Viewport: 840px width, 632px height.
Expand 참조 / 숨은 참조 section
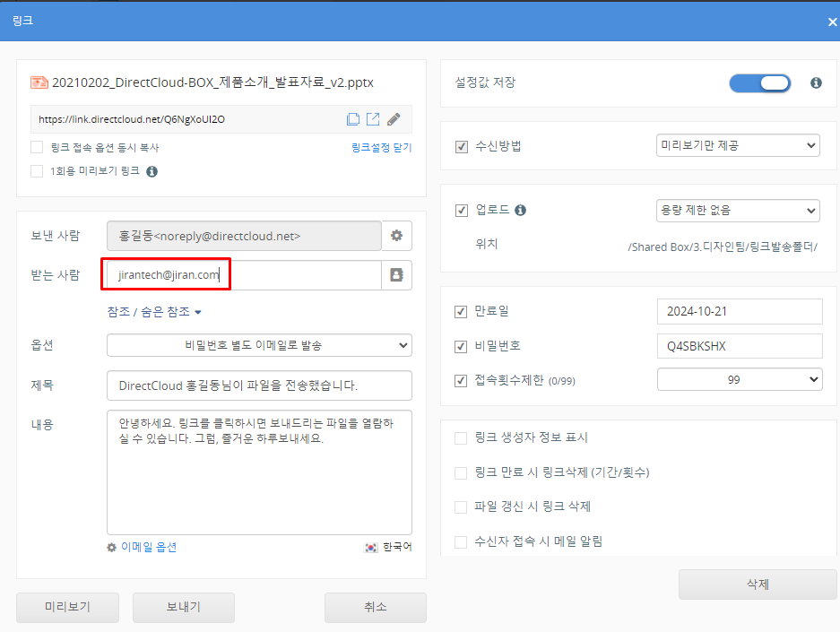pos(154,312)
